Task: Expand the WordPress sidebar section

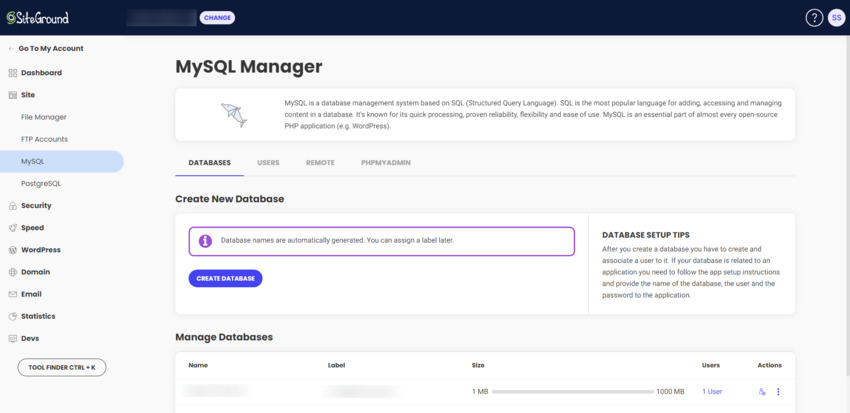Action: (x=41, y=250)
